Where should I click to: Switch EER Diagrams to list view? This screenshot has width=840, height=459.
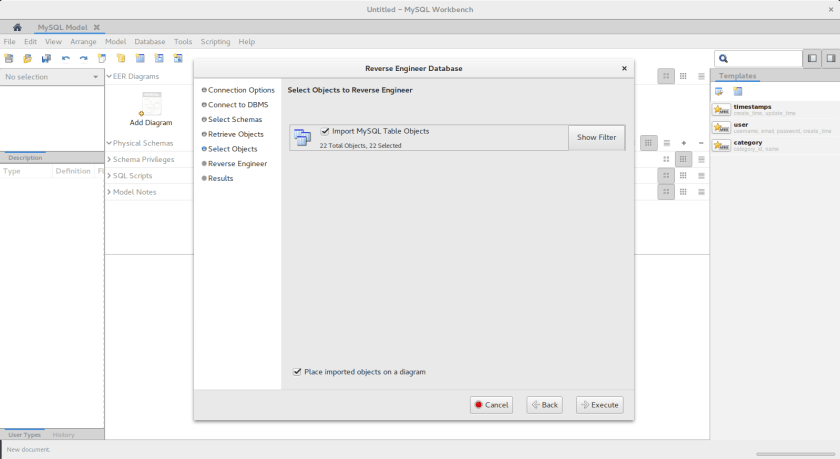pyautogui.click(x=701, y=76)
